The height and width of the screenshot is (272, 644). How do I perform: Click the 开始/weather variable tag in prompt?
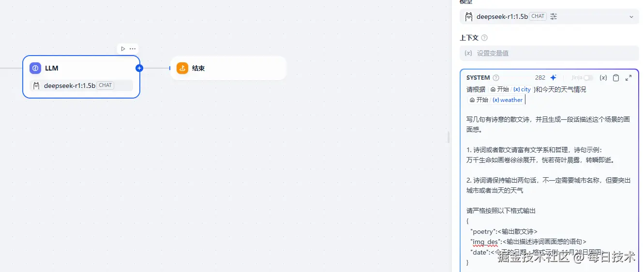pos(495,100)
